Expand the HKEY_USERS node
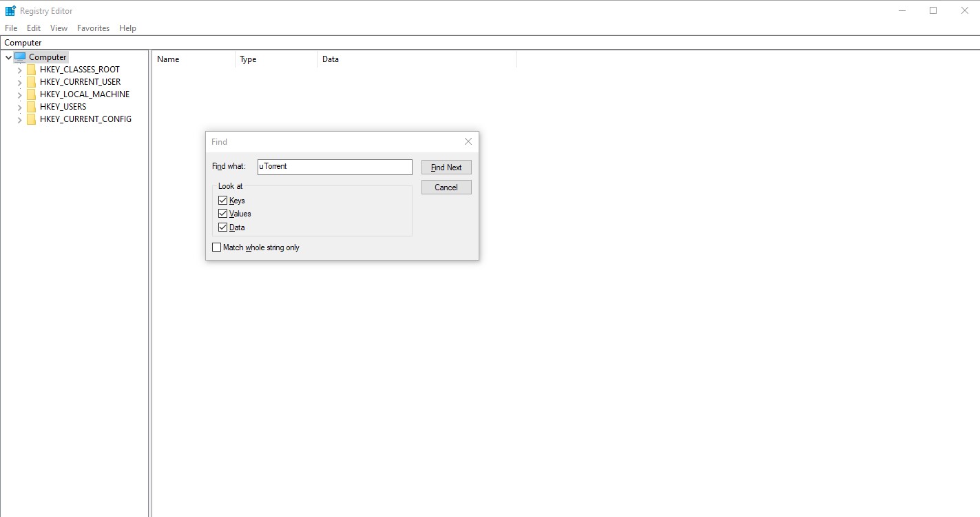This screenshot has width=980, height=517. tap(19, 107)
